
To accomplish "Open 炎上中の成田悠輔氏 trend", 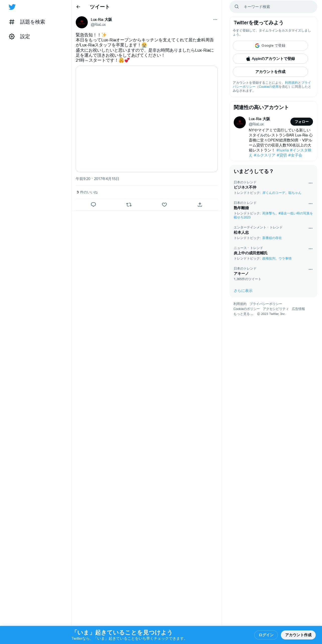I will click(251, 253).
